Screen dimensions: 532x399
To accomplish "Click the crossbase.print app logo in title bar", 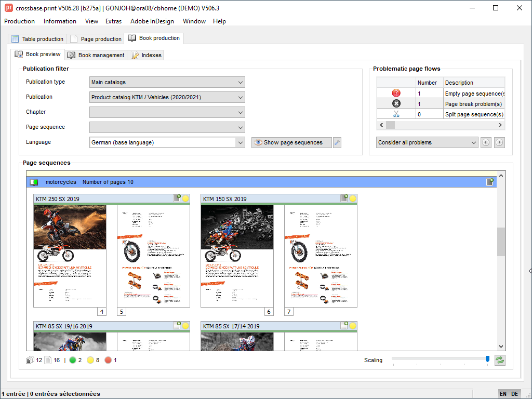I will (8, 8).
